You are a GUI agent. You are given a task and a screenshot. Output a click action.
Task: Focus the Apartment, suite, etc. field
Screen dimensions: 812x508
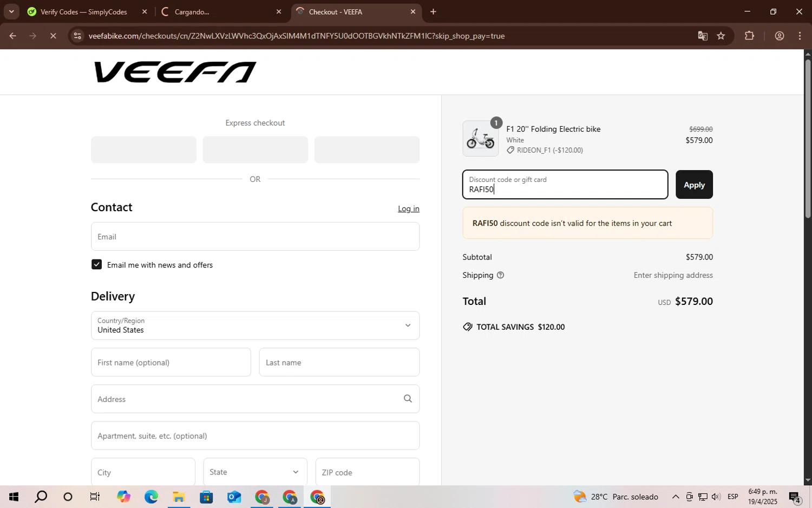[255, 436]
